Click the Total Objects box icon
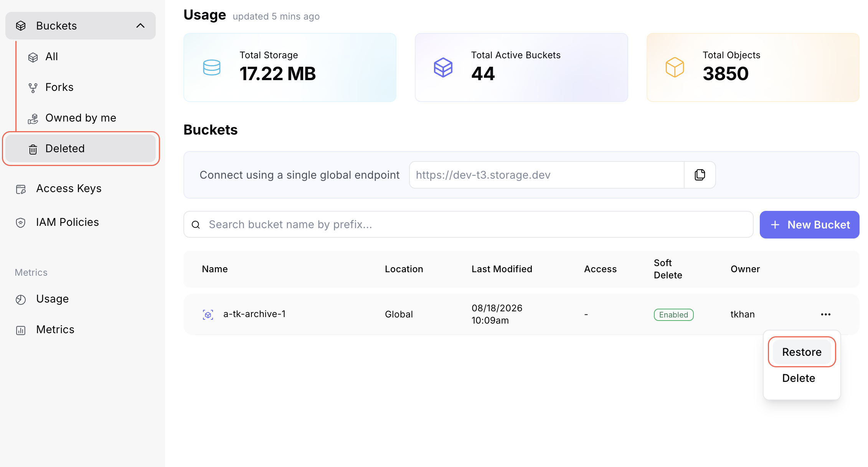The width and height of the screenshot is (868, 467). (x=675, y=67)
